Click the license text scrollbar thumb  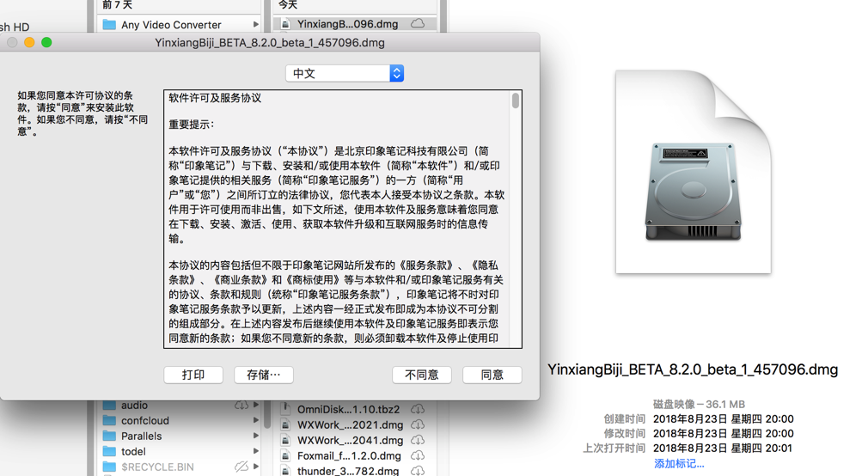tap(516, 101)
